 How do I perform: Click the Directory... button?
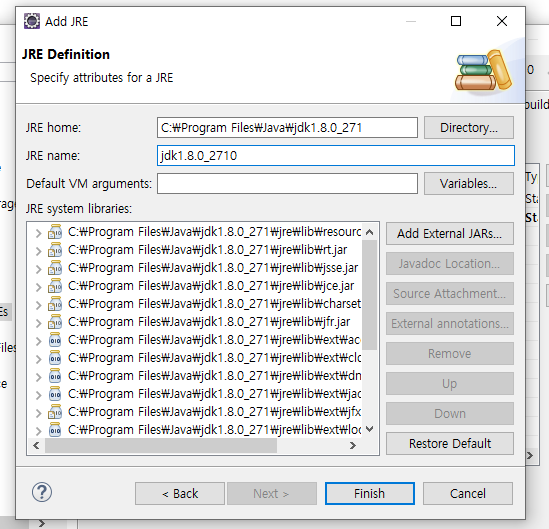469,127
